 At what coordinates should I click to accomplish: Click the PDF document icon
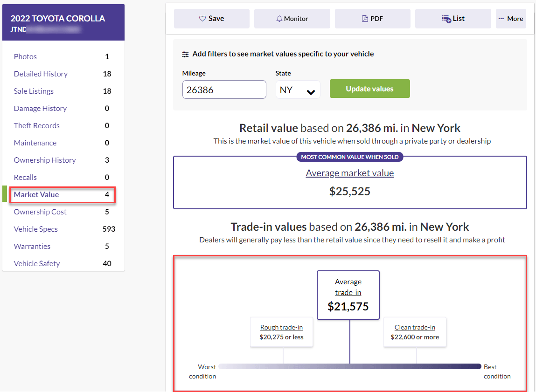[365, 19]
